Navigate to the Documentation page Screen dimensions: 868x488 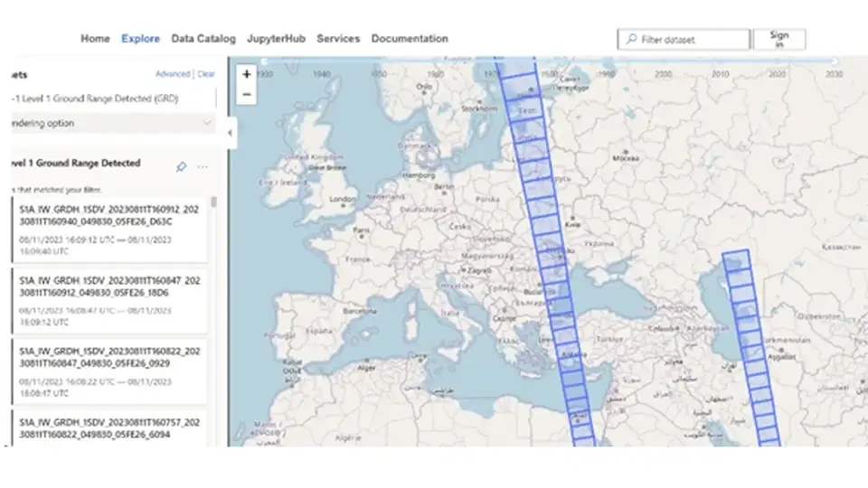410,39
